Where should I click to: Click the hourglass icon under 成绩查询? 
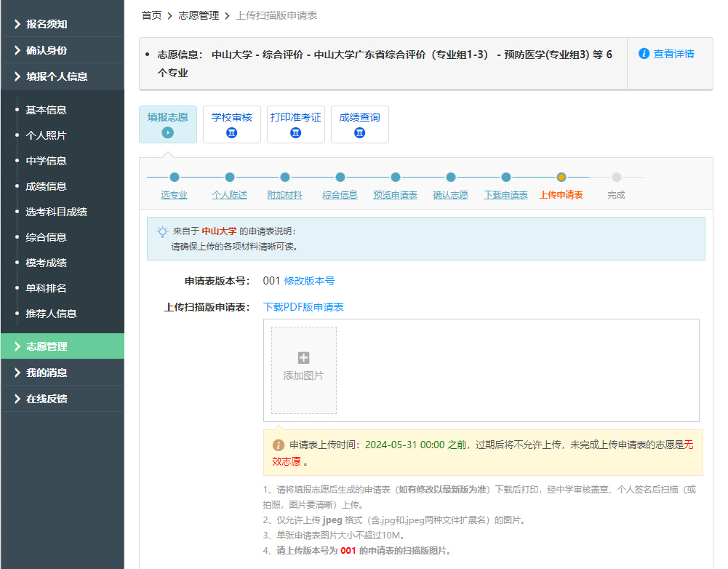(x=359, y=131)
